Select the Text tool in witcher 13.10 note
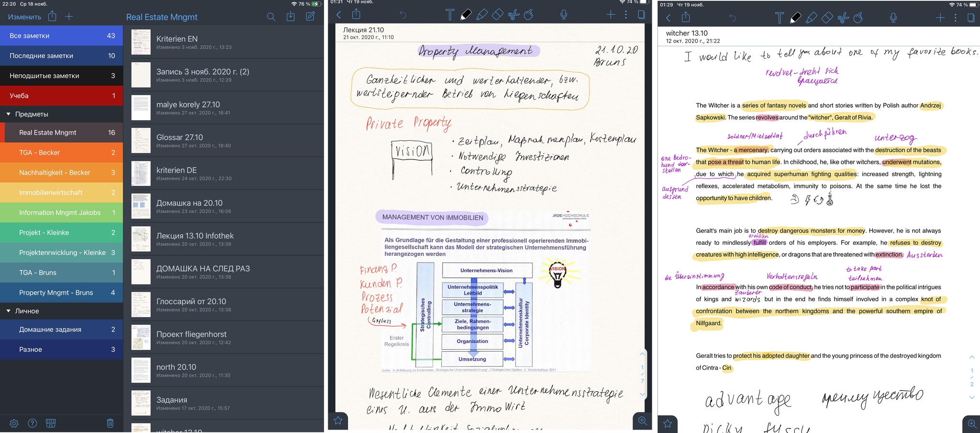Screen dimensions: 980x433 (780, 18)
